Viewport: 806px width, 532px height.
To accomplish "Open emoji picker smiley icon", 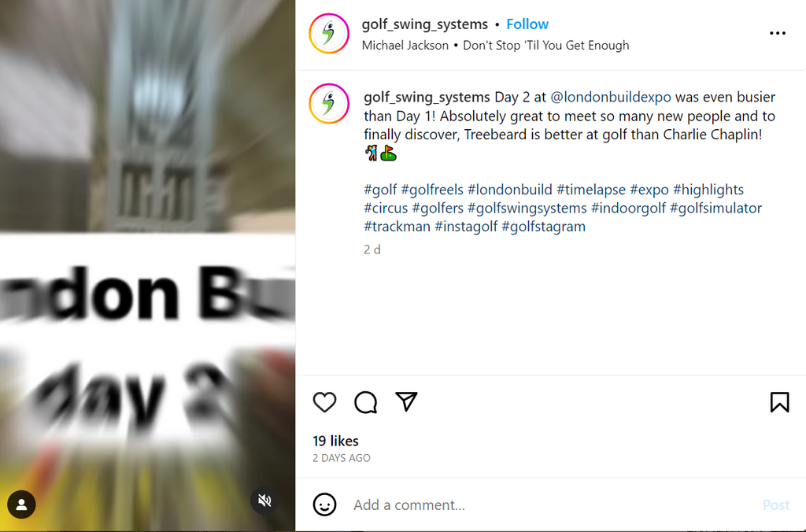I will coord(324,504).
